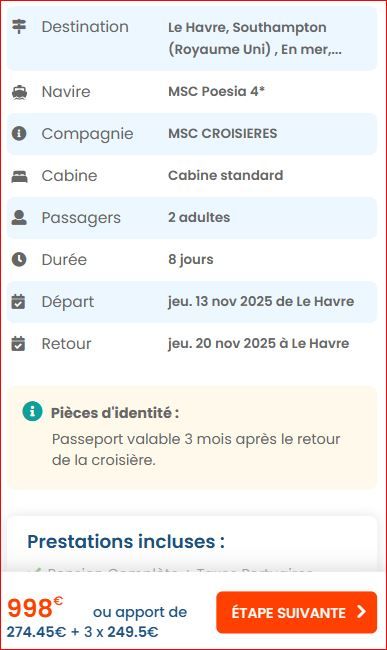387x650 pixels.
Task: Click the calendar icon next to Départ
Action: pos(19,301)
